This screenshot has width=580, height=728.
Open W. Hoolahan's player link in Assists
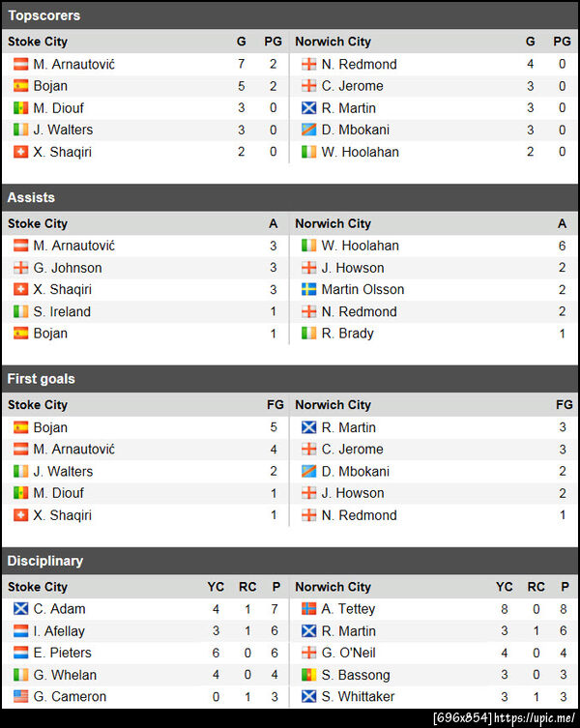pyautogui.click(x=360, y=246)
